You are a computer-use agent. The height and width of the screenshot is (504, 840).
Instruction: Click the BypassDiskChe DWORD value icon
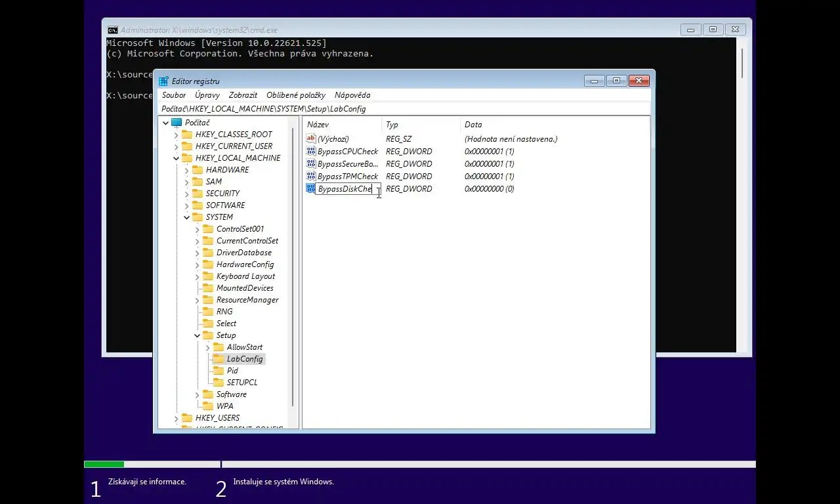(x=311, y=188)
